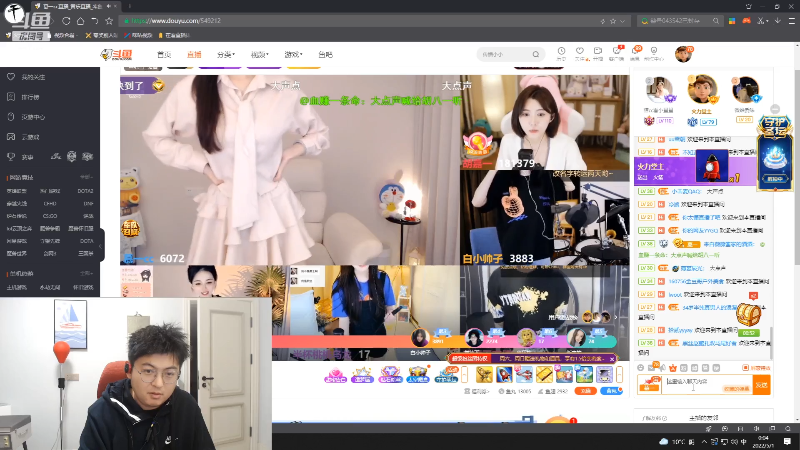Image resolution: width=800 pixels, height=450 pixels.
Task: Expand the 视频 dropdown in navigation
Action: click(259, 55)
